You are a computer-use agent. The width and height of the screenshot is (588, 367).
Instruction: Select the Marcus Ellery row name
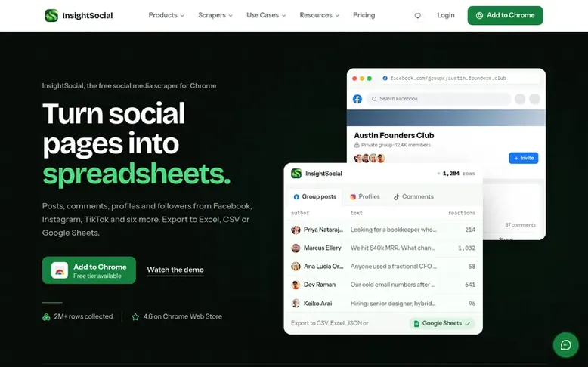coord(323,248)
